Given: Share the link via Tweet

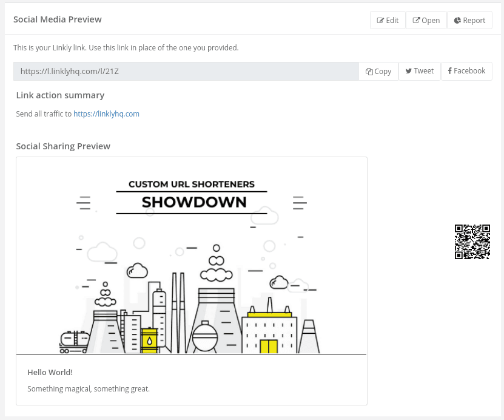Looking at the screenshot, I should pos(419,71).
